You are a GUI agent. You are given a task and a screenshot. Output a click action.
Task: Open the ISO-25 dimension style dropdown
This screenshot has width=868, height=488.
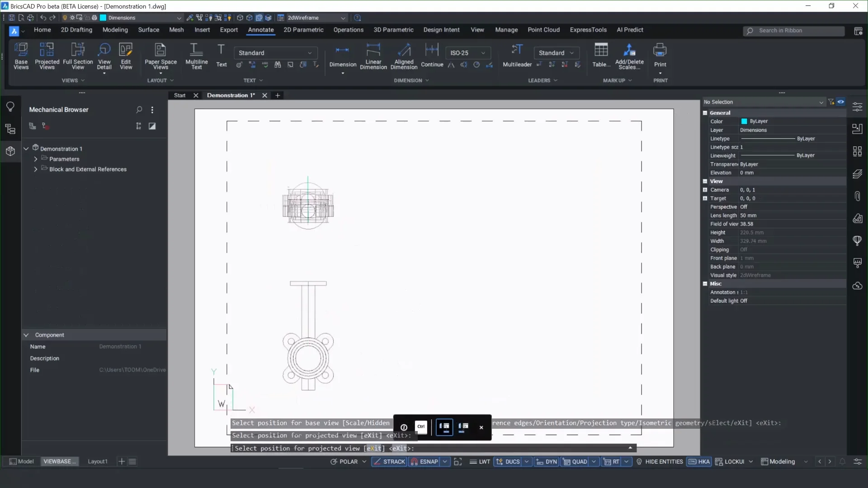tap(468, 53)
